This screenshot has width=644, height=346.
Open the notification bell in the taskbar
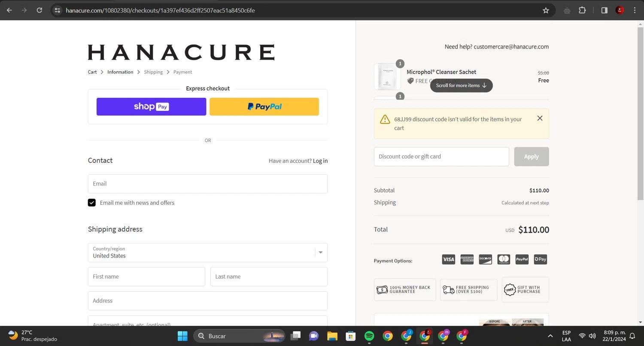[x=632, y=336]
